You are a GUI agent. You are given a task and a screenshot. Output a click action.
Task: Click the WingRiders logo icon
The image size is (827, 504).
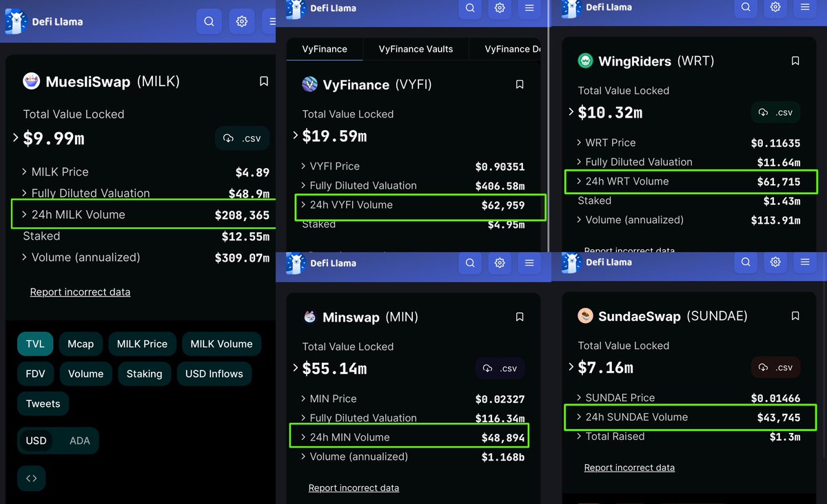585,61
